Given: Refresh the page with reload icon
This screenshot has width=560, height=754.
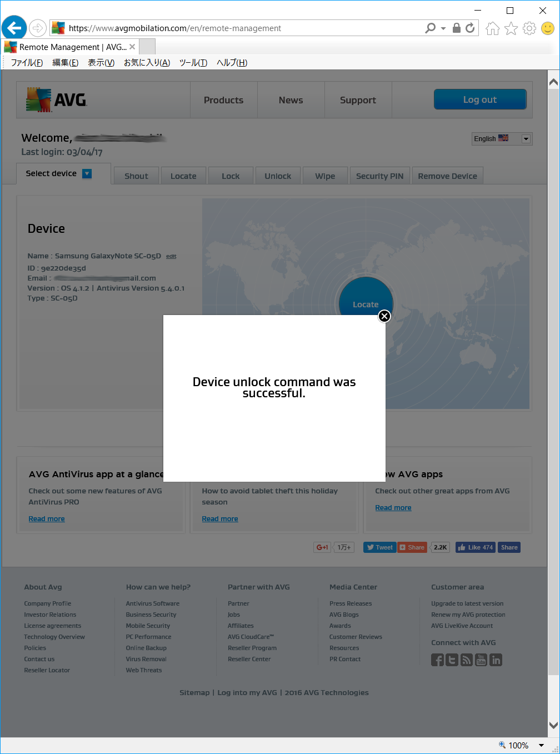Looking at the screenshot, I should tap(470, 28).
